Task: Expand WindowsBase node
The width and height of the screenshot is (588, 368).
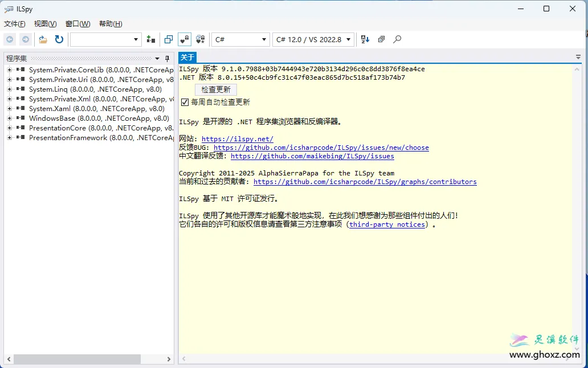Action: point(9,118)
